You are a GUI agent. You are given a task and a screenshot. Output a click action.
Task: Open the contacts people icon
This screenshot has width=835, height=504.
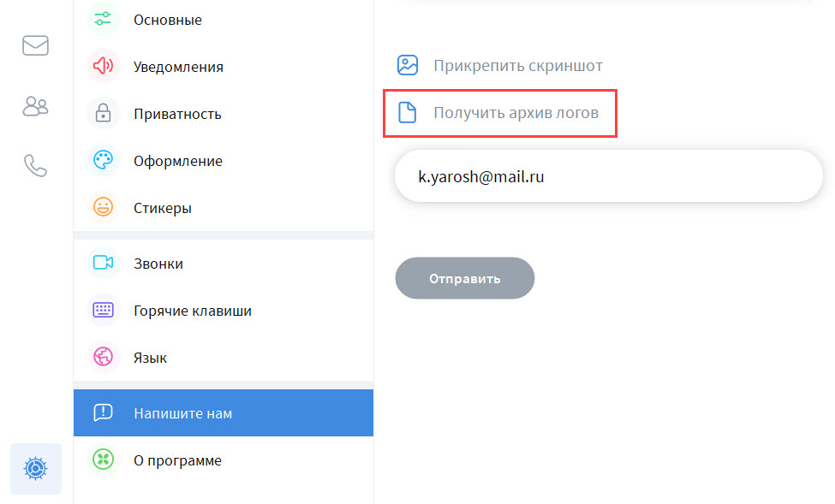pos(35,106)
